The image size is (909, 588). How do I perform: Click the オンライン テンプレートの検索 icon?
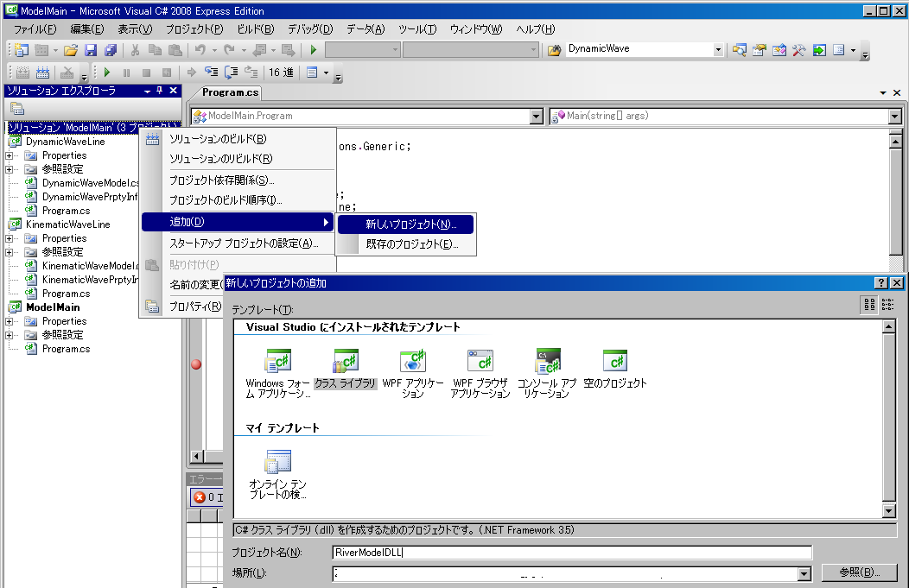click(x=277, y=461)
